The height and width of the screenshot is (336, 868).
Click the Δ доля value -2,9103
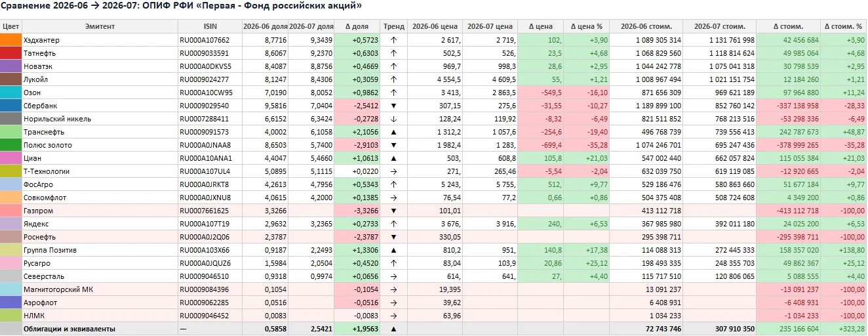pyautogui.click(x=365, y=145)
